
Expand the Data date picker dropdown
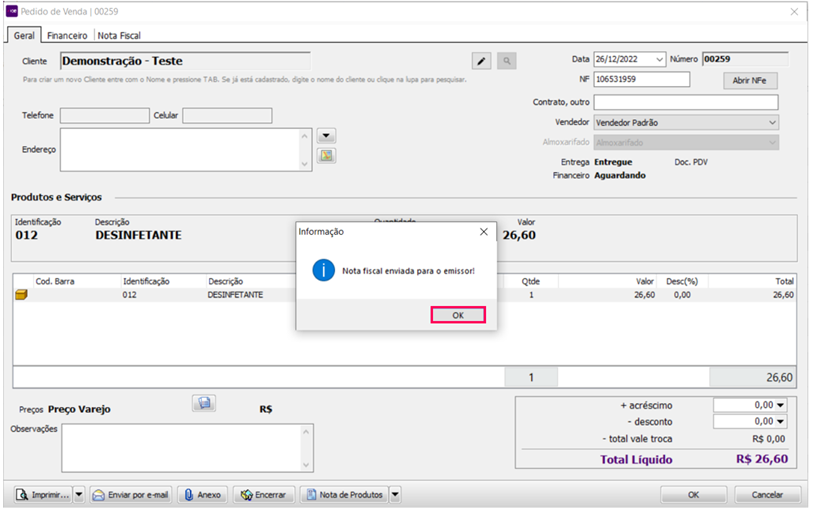point(658,60)
